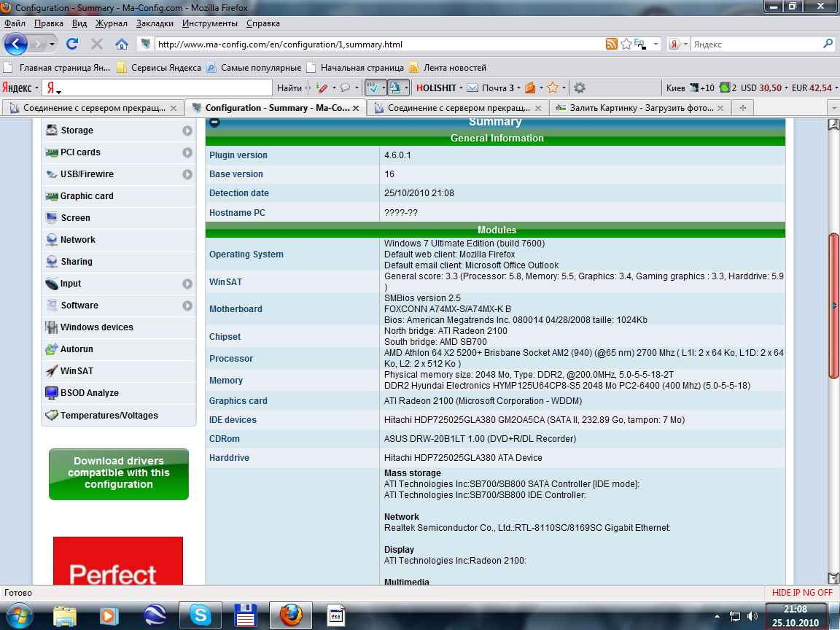Screen dimensions: 840x630
Task: Toggle the Yandex spell-check button
Action: (x=374, y=87)
